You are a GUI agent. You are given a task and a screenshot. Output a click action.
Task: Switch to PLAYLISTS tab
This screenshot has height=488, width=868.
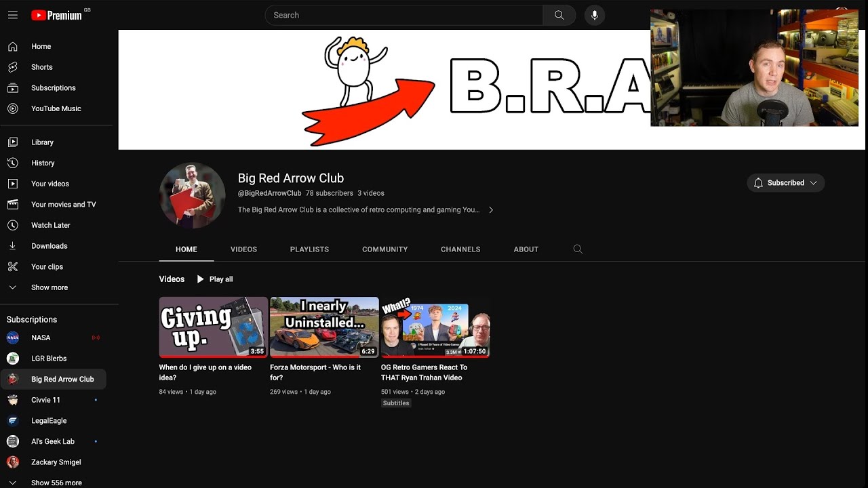pos(309,249)
